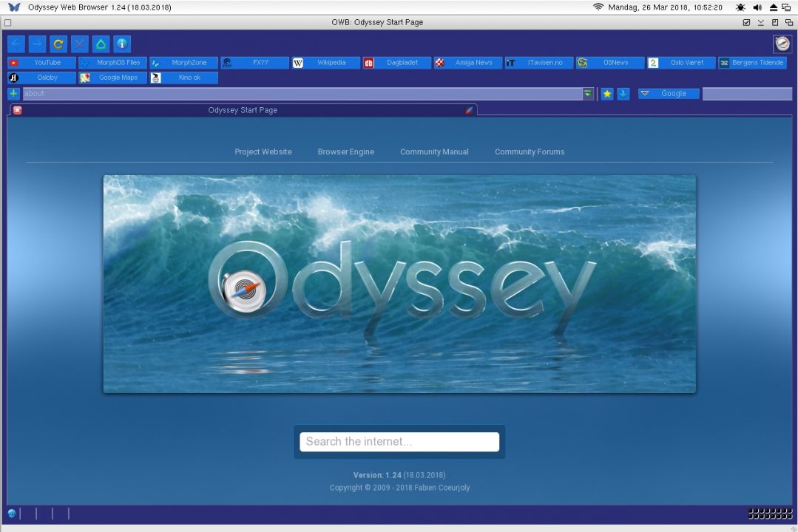Click the Odyssey wave banner image

tap(399, 284)
